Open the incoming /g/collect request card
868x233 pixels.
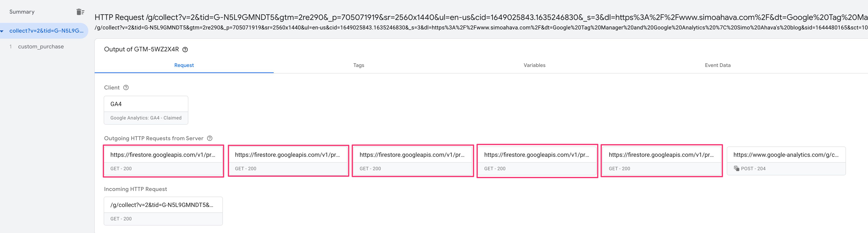(x=163, y=211)
